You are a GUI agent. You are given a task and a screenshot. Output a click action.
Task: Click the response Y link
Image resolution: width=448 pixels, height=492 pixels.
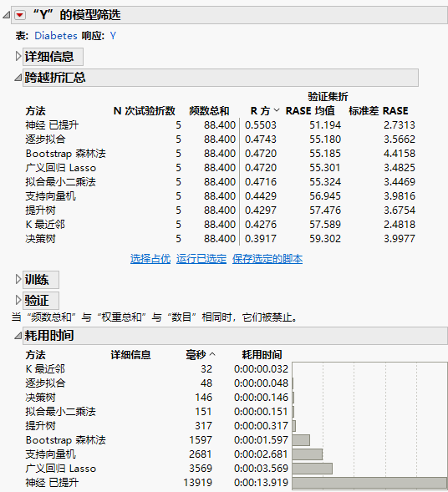pyautogui.click(x=113, y=35)
